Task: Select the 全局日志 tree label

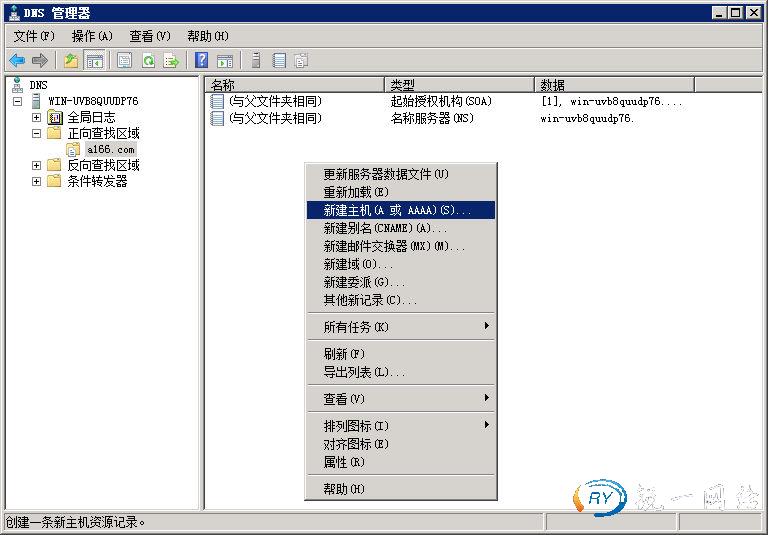Action: click(91, 117)
